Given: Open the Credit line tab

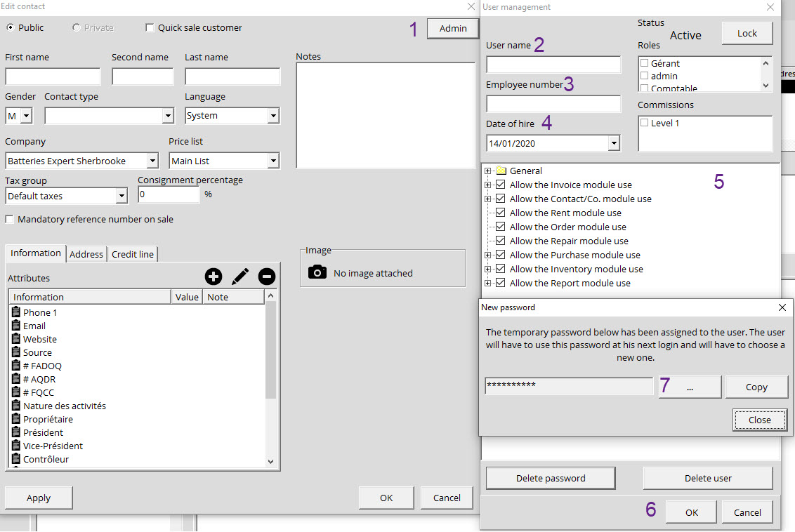Looking at the screenshot, I should [x=132, y=253].
